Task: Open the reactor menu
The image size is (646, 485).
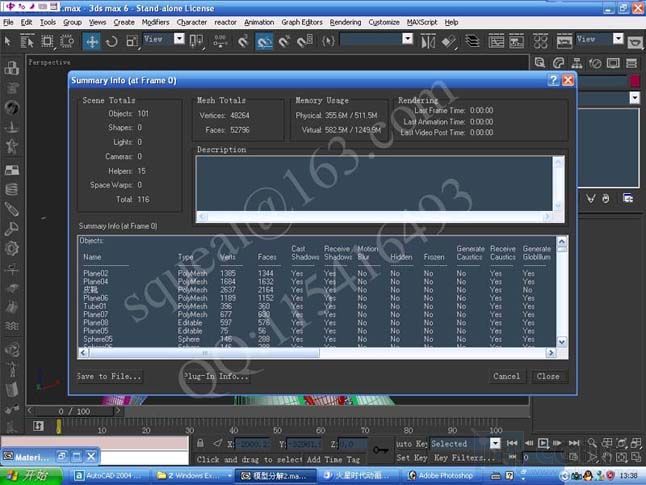Action: pyautogui.click(x=225, y=22)
